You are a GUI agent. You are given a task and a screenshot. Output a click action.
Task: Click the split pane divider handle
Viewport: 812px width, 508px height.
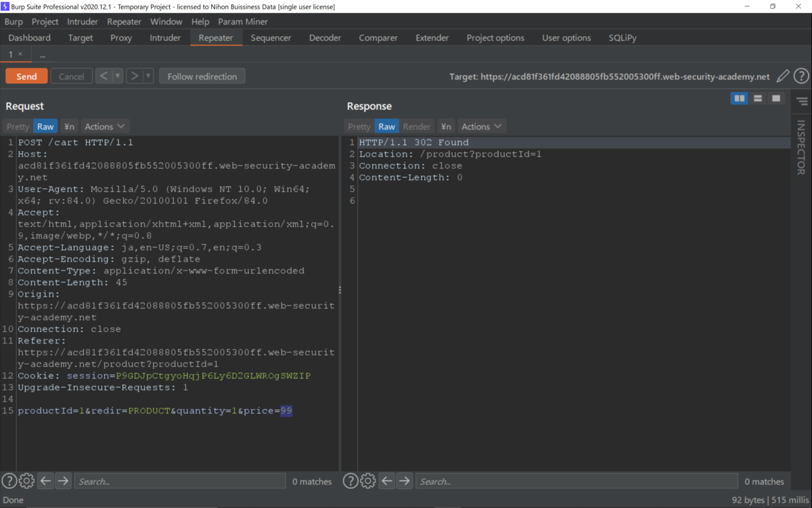340,290
